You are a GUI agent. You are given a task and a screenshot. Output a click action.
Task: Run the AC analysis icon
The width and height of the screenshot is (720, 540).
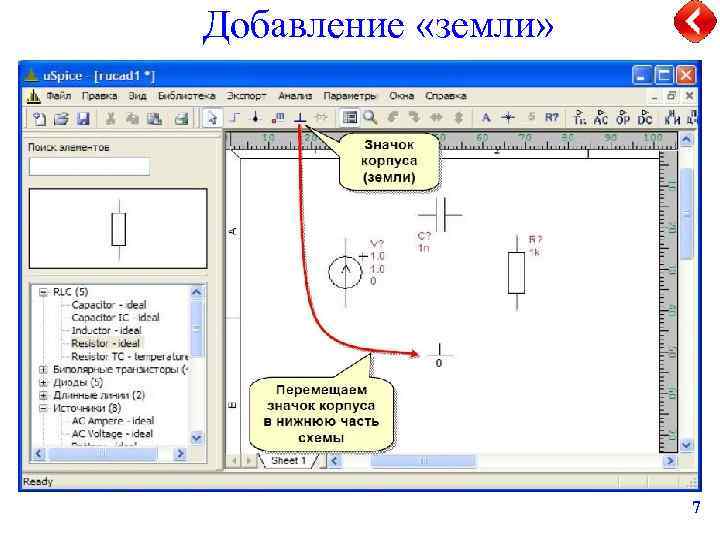[601, 118]
